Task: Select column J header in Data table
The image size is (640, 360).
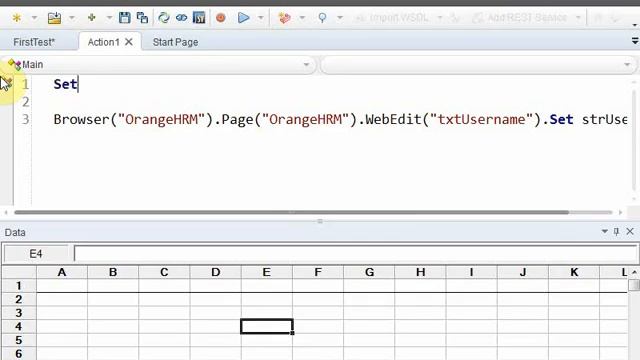Action: coord(523,272)
